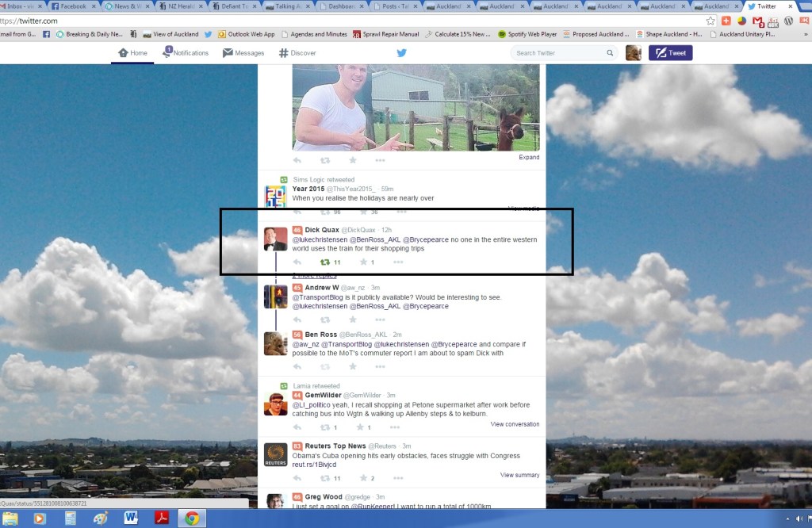This screenshot has width=812, height=528.
Task: Click the Twitter bird logo in the navbar
Action: (x=401, y=53)
